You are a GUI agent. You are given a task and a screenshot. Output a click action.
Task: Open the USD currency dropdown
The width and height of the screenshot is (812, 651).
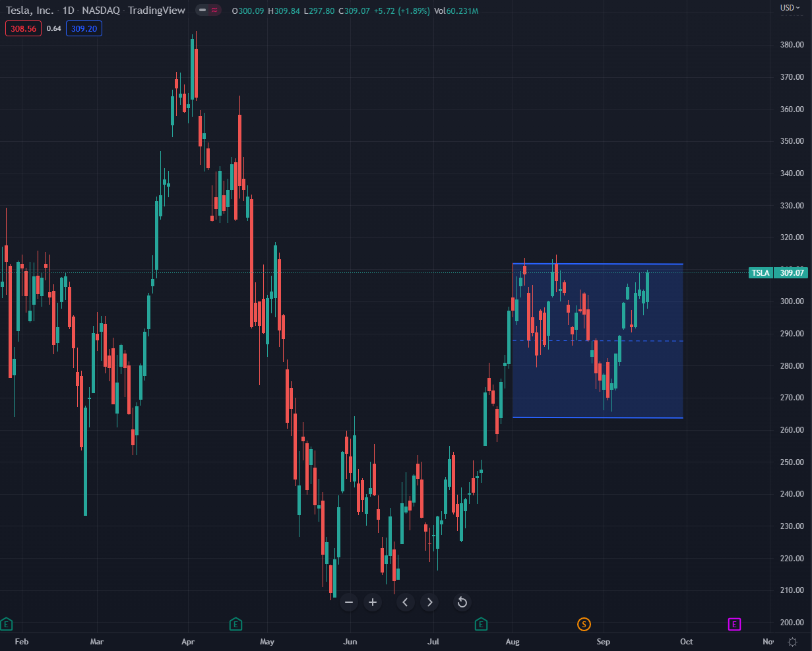[790, 8]
